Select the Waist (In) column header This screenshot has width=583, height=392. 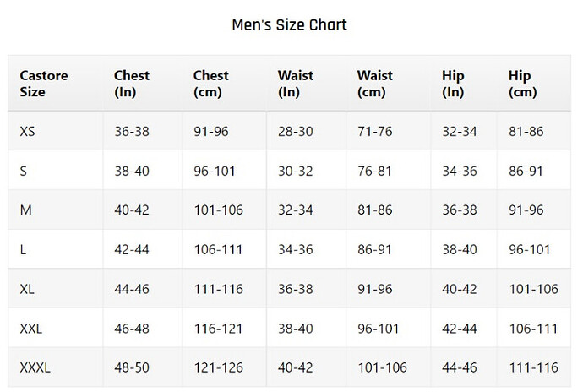coord(296,84)
